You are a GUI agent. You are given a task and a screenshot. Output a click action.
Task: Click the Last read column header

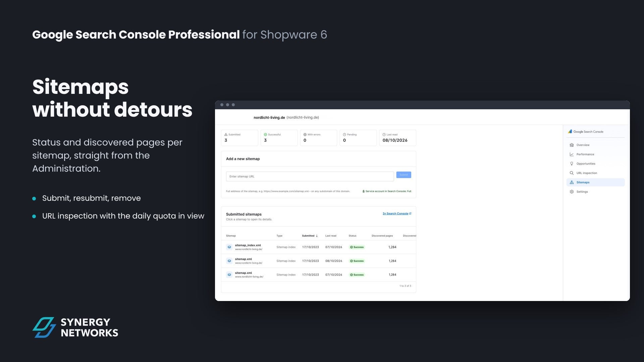[331, 236]
